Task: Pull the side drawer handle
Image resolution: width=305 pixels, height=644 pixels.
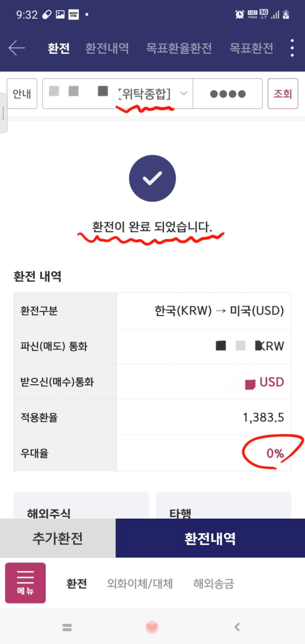Action: 3,113
